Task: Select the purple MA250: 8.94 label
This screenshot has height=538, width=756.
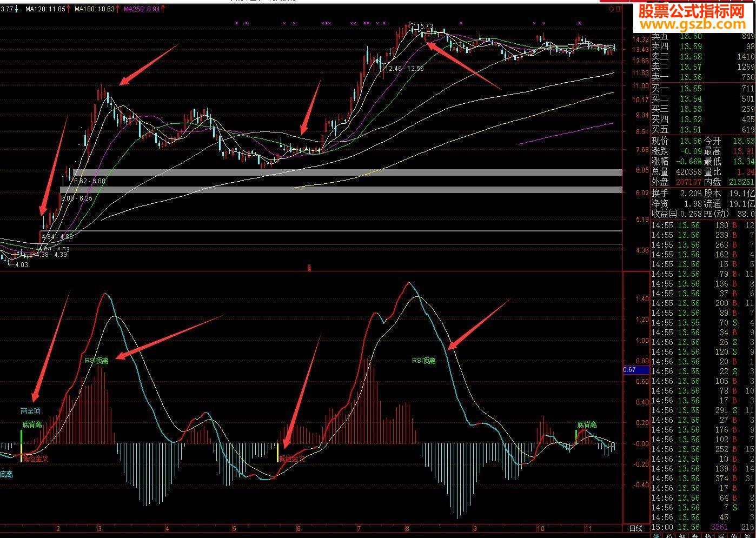Action: tap(142, 9)
